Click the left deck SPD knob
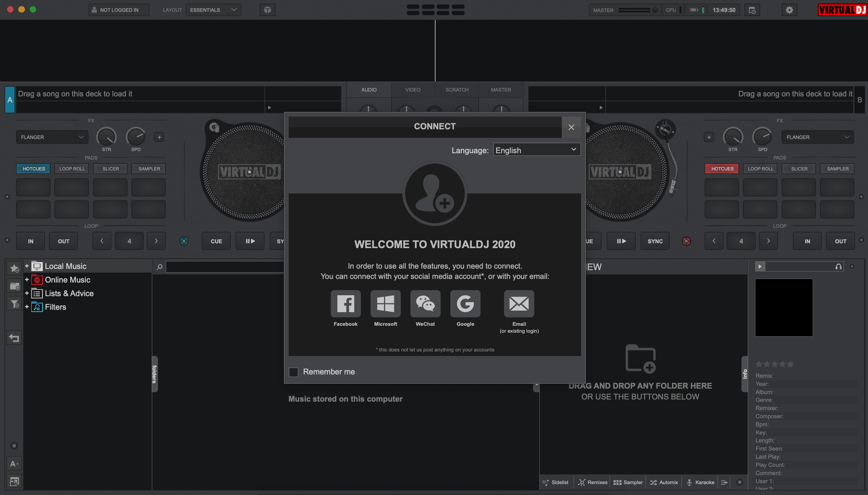This screenshot has width=868, height=495. pyautogui.click(x=136, y=137)
